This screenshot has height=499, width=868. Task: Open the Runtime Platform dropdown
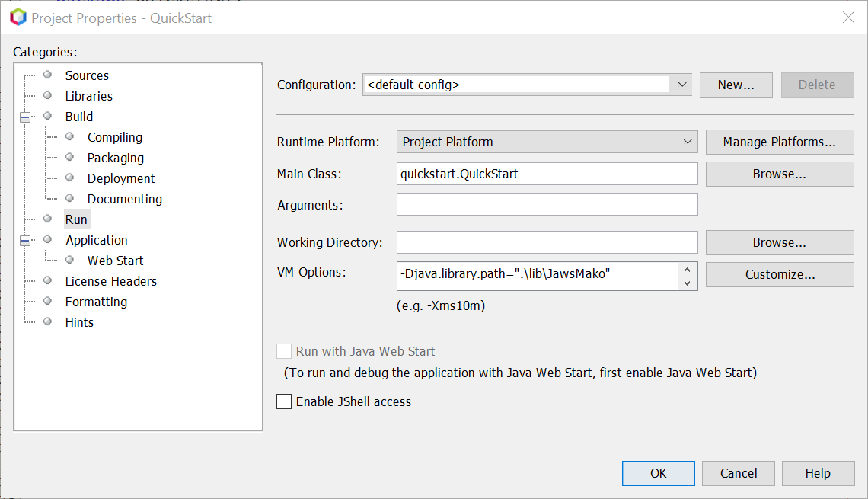click(688, 142)
